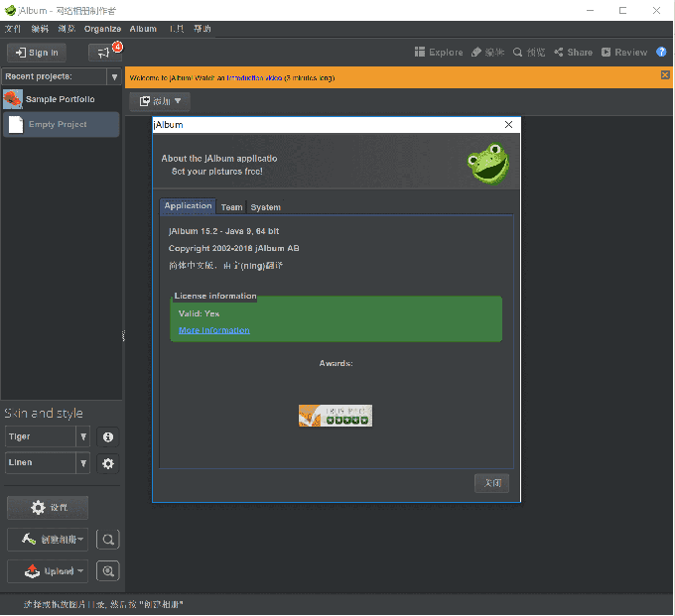675x616 pixels.
Task: Switch to Explore view
Action: point(438,53)
